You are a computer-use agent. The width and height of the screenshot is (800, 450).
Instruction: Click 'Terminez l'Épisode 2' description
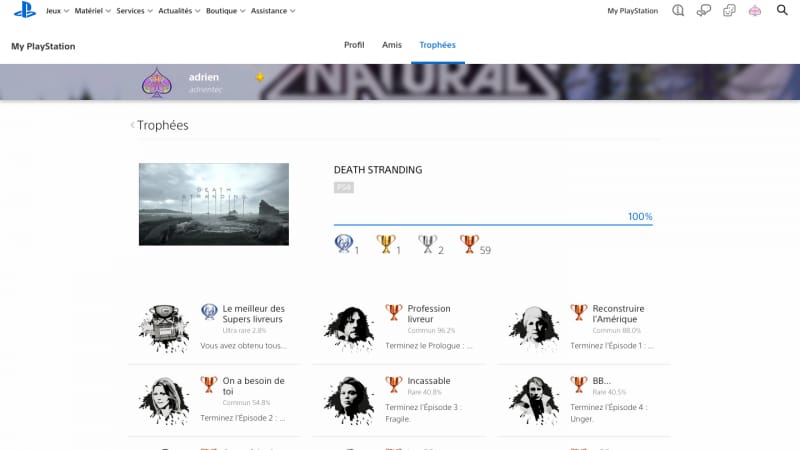pos(243,418)
